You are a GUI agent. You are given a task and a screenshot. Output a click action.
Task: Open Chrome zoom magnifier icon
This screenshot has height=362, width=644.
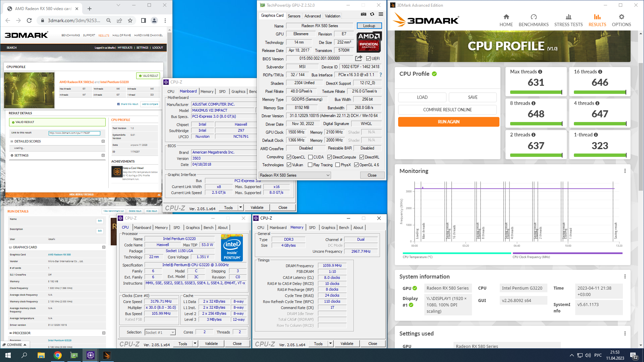point(109,20)
